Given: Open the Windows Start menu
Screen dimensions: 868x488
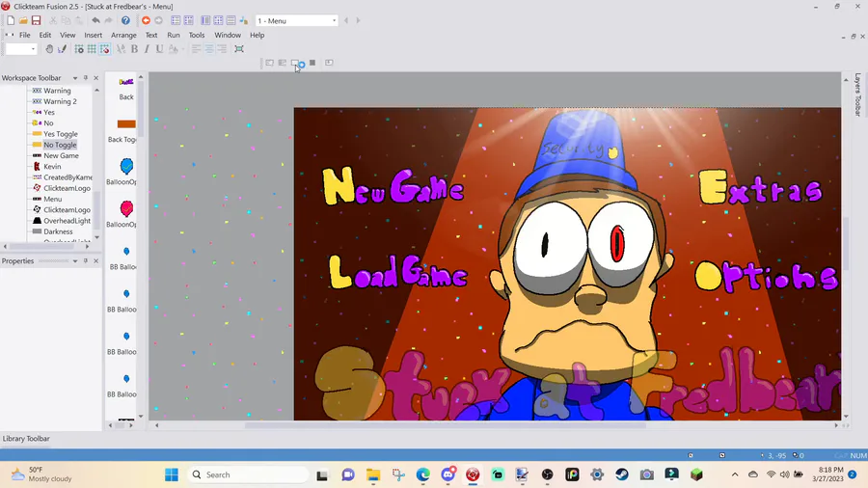Looking at the screenshot, I should pos(172,474).
